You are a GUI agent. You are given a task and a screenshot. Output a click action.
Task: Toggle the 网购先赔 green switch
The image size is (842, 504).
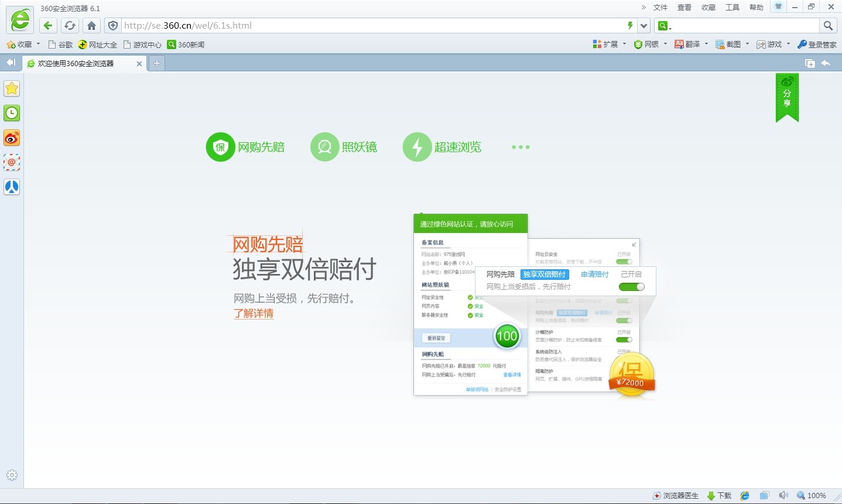631,287
